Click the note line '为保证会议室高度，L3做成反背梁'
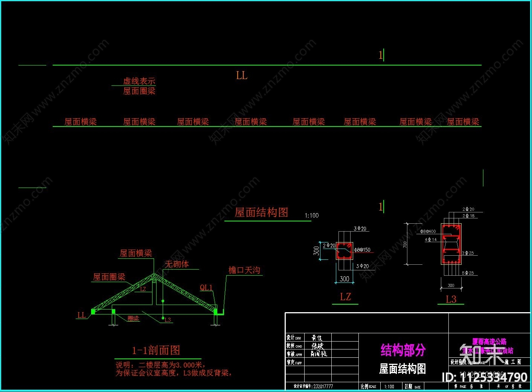This screenshot has height=392, width=532. click(x=173, y=373)
